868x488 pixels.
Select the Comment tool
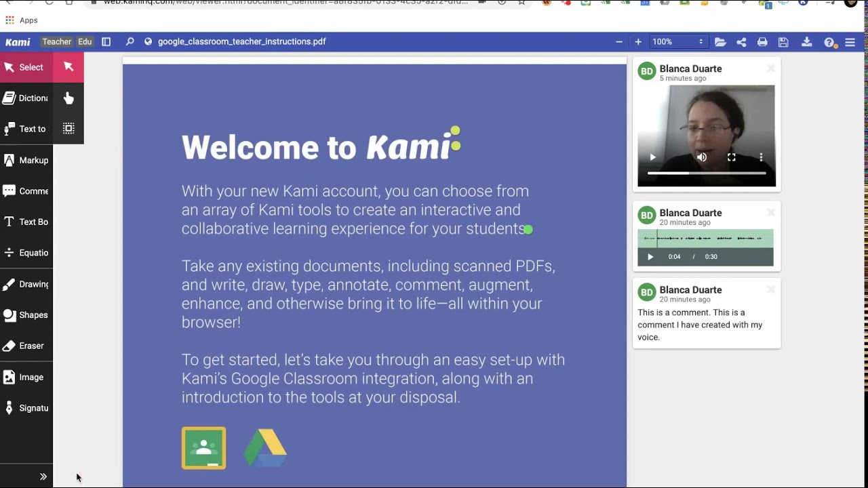coord(26,191)
